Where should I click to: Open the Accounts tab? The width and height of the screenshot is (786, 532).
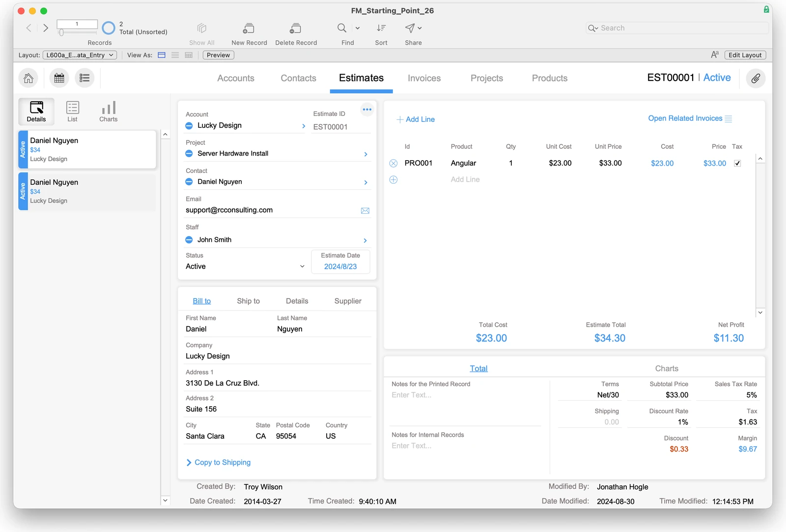pyautogui.click(x=236, y=78)
